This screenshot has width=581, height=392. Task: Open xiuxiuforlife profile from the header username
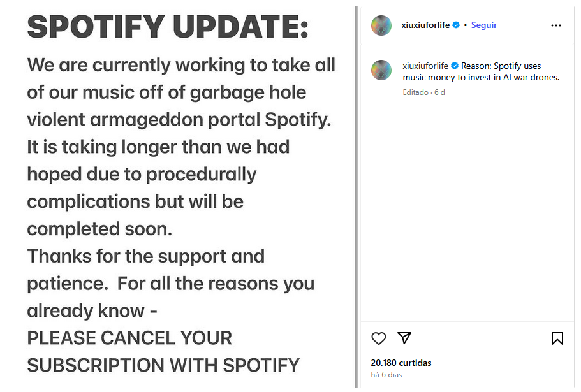click(x=425, y=25)
